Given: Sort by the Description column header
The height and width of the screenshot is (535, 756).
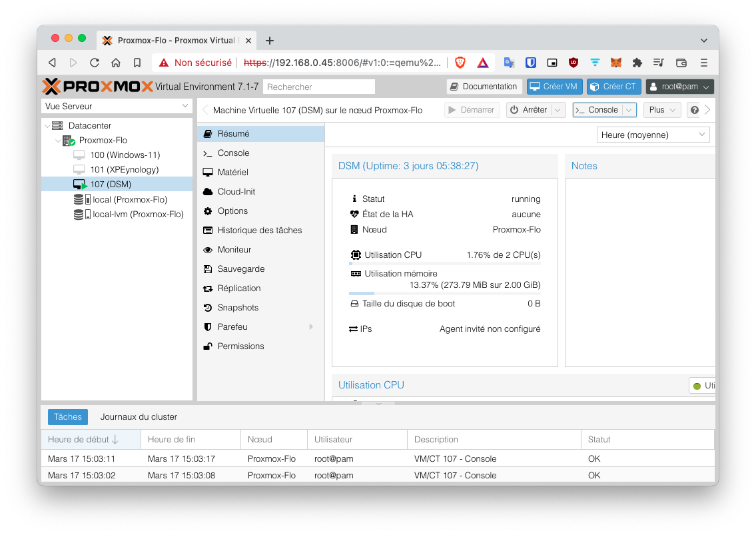Looking at the screenshot, I should point(494,440).
